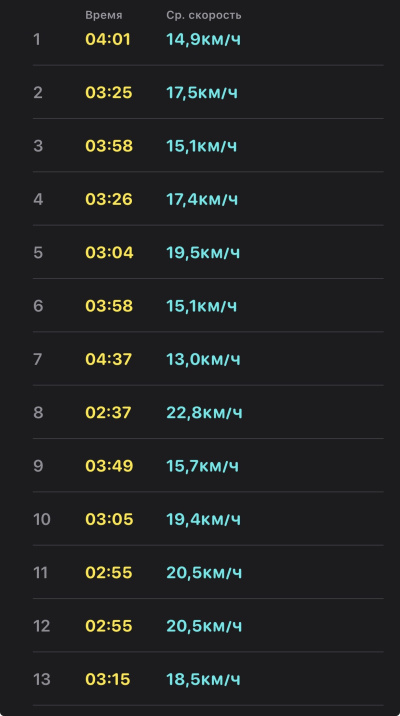Select split number 3 row
Viewport: 400px width, 716px height.
208,146
